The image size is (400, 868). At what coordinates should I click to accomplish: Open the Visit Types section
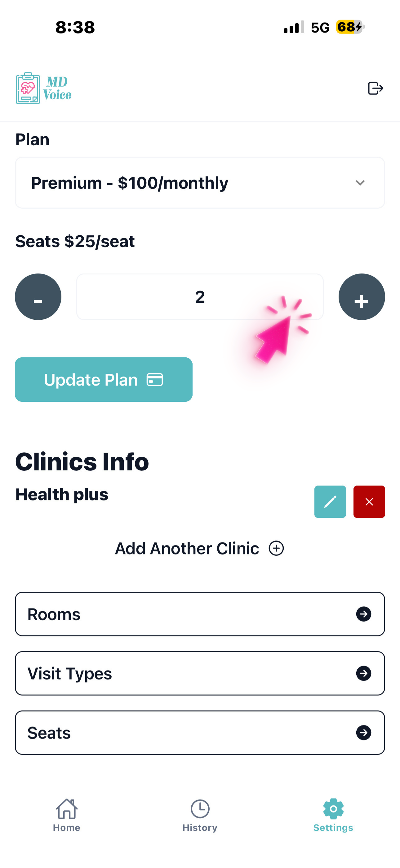[x=199, y=673]
